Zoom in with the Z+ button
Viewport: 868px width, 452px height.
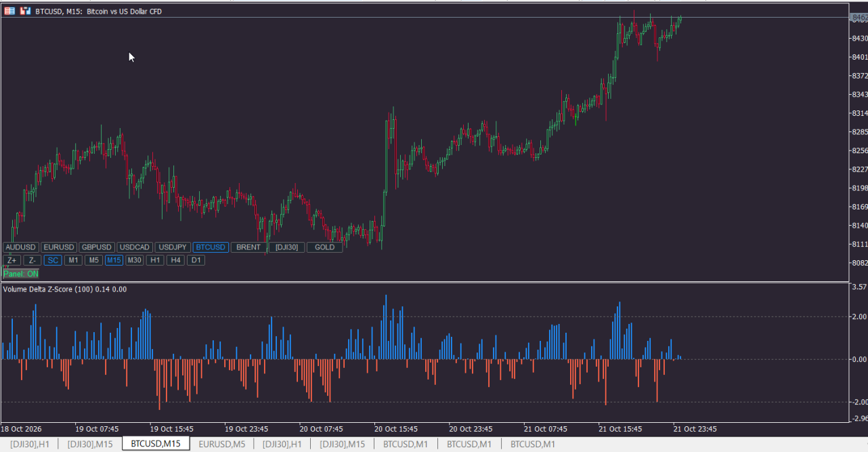(x=12, y=260)
